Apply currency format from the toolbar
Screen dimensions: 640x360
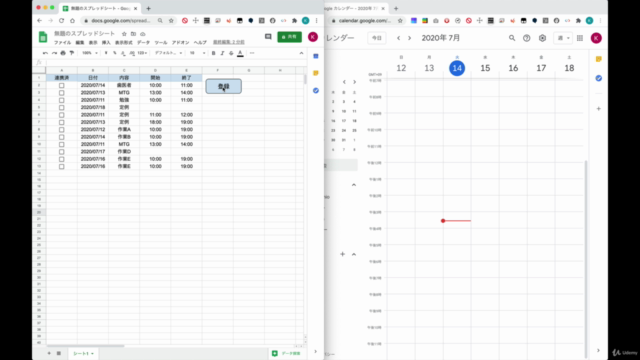tap(106, 53)
